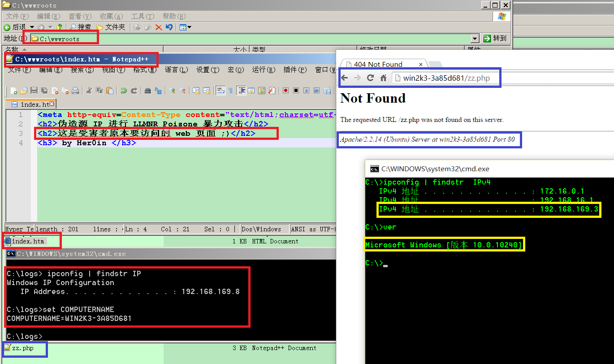Open the 语言(L) menu in Notepad++

(177, 70)
